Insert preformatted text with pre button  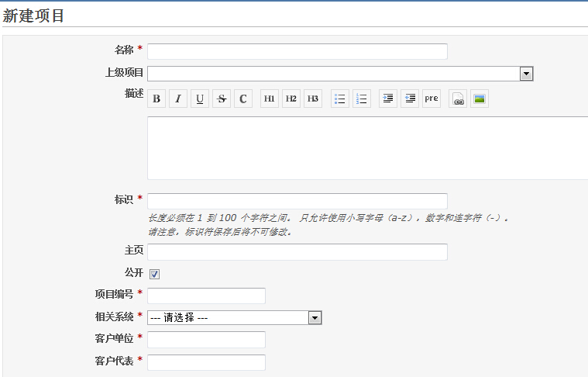tap(432, 99)
